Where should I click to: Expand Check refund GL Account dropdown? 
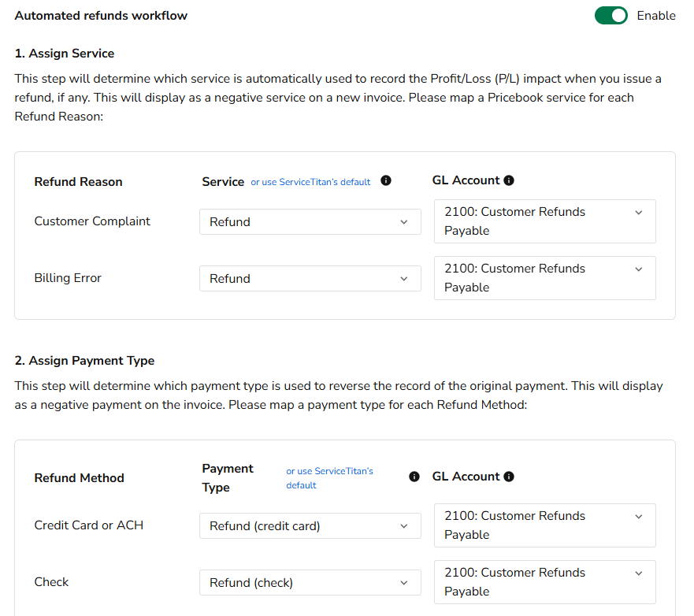[544, 582]
